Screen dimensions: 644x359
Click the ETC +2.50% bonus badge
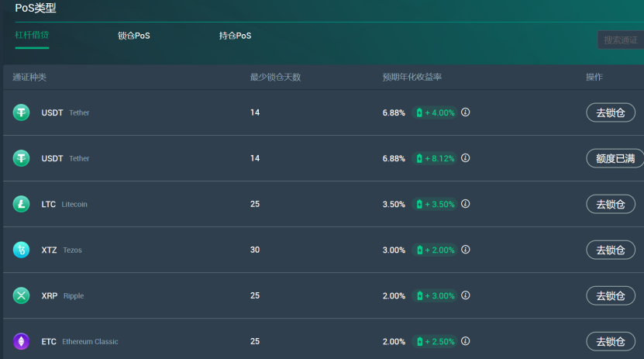tap(435, 342)
